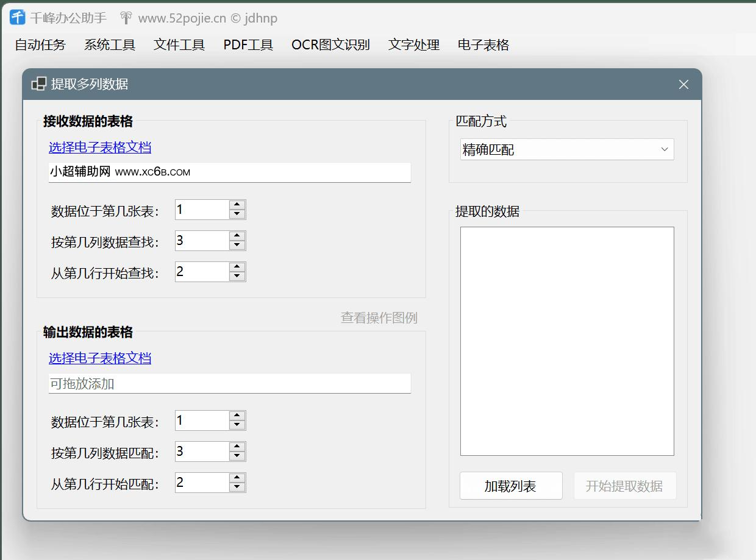Click the 千峰办公助手 app logo icon
756x560 pixels.
[x=16, y=18]
